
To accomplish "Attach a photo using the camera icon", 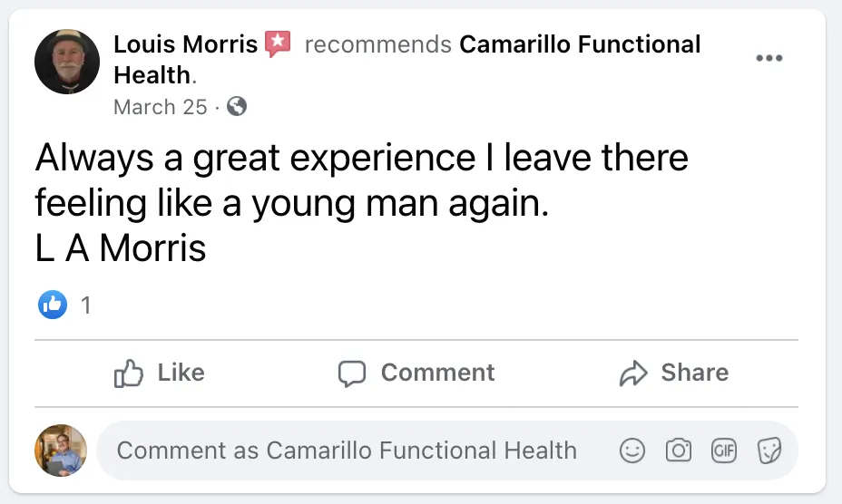I will coord(678,451).
